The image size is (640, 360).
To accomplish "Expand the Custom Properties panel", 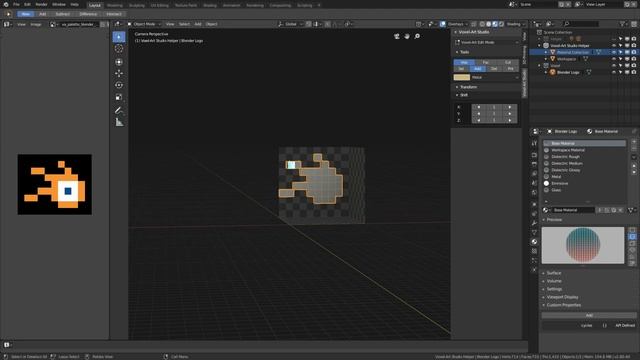I will tap(563, 305).
